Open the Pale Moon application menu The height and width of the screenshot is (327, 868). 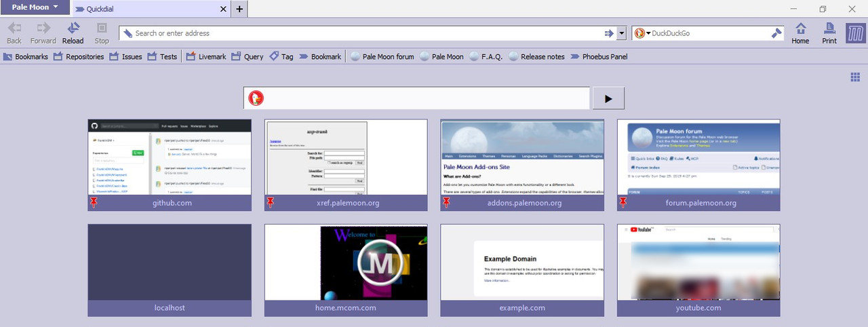click(35, 7)
